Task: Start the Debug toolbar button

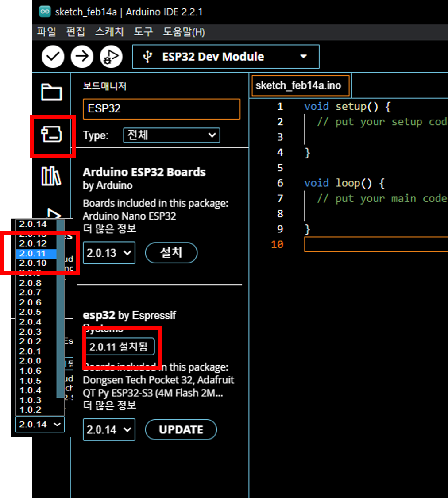Action: 111,57
